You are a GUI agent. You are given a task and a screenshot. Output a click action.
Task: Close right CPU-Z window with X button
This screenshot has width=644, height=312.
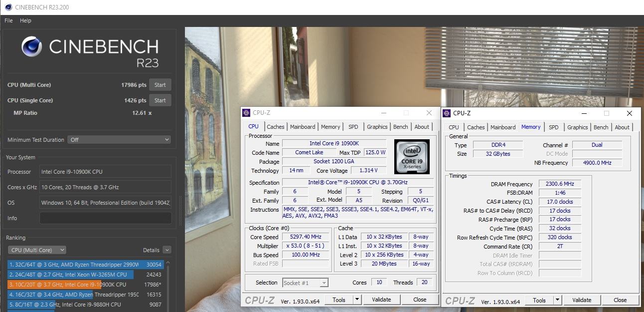pos(630,113)
